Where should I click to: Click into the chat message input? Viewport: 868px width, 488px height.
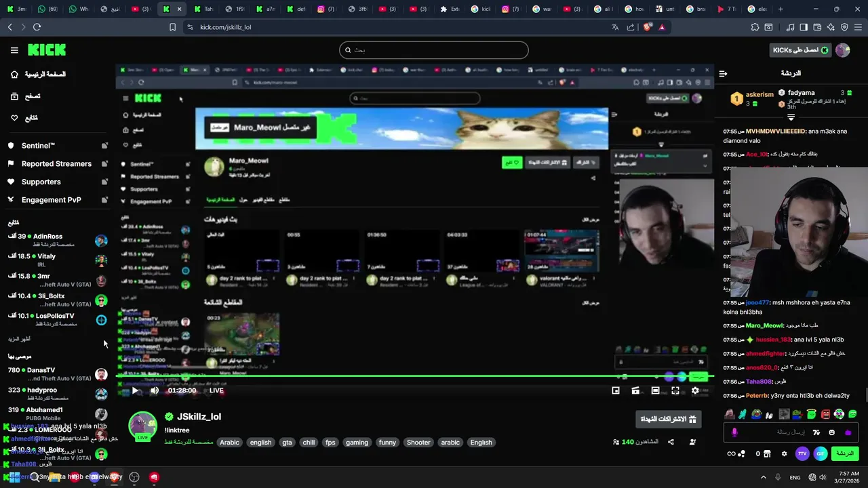pos(773,432)
